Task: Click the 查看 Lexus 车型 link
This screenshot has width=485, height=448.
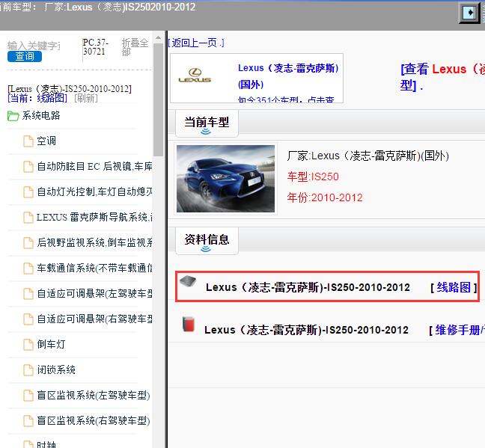Action: point(442,77)
